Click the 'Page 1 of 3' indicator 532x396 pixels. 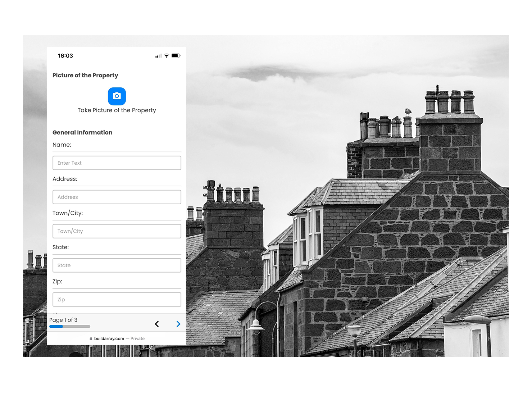tap(63, 320)
